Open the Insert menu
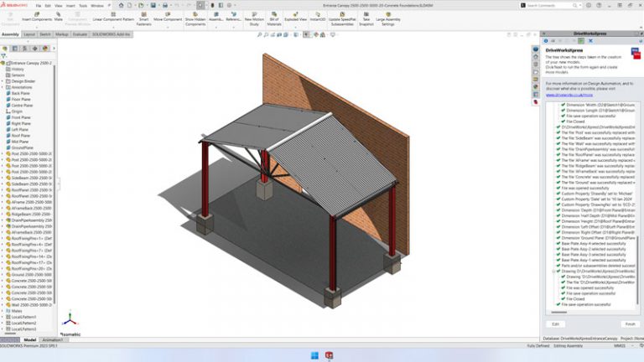This screenshot has width=644, height=362. tap(68, 4)
